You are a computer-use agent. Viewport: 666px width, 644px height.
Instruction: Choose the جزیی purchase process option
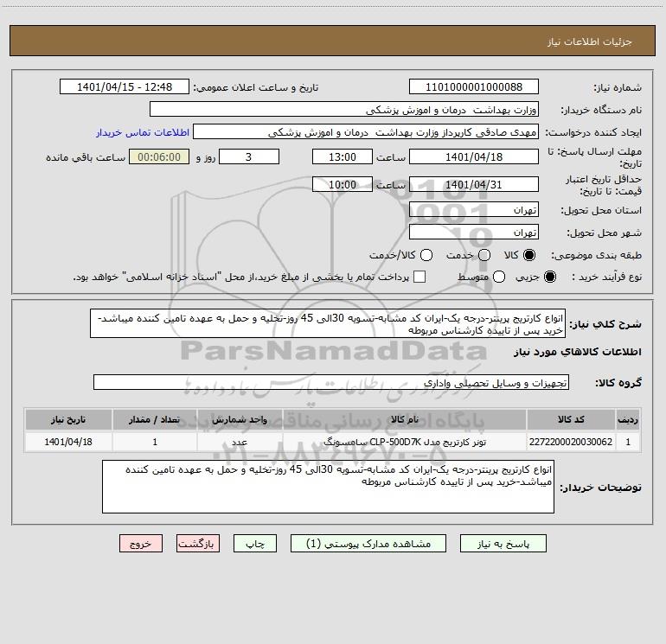(x=549, y=277)
